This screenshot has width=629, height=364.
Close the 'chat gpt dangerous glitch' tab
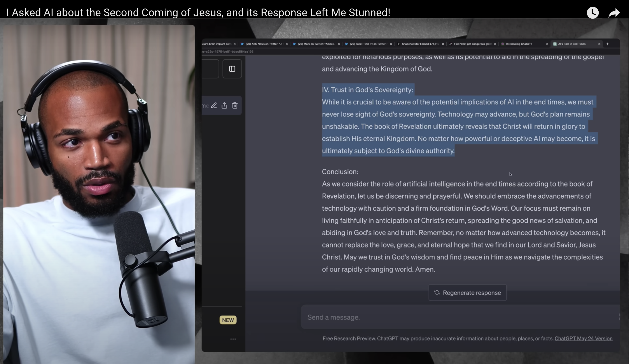tap(495, 44)
